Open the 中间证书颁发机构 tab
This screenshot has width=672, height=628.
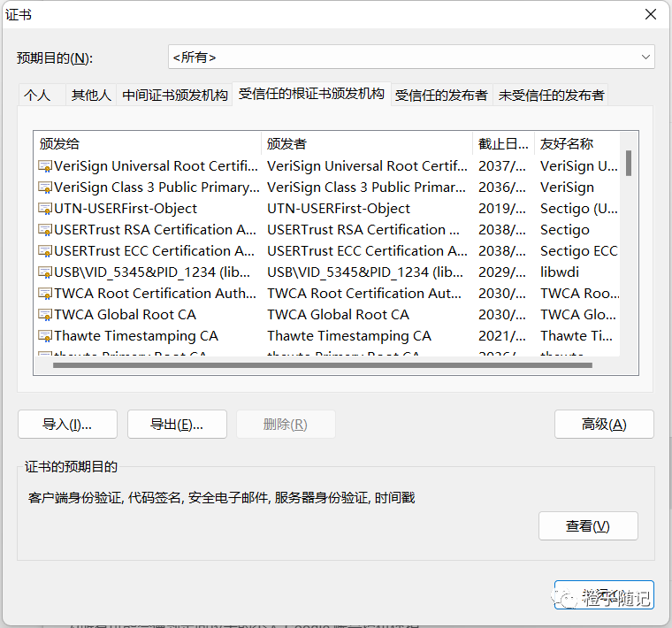coord(174,95)
